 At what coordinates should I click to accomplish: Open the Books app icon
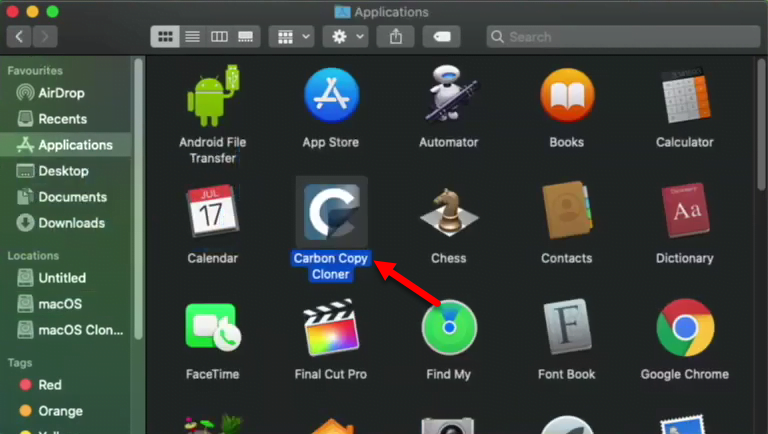567,95
